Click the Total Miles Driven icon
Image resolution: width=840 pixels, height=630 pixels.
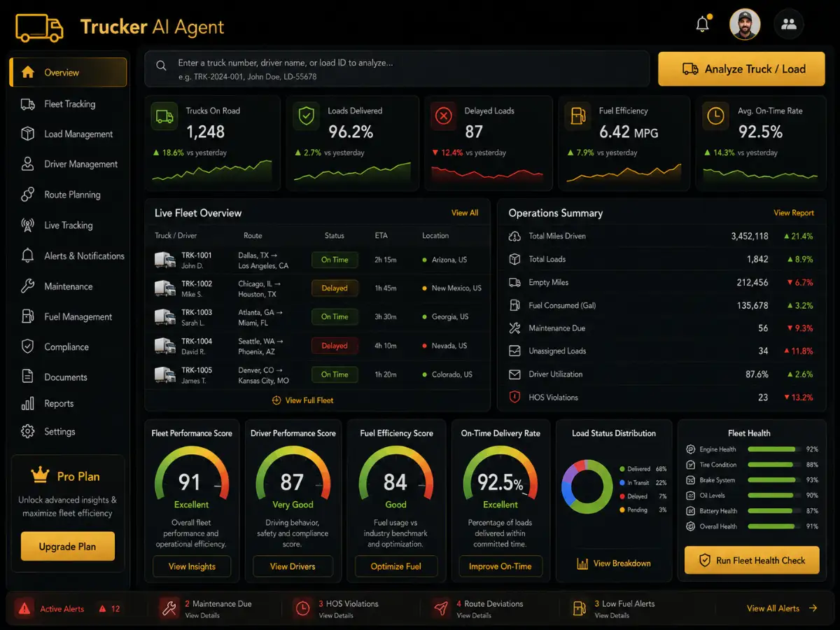click(514, 236)
